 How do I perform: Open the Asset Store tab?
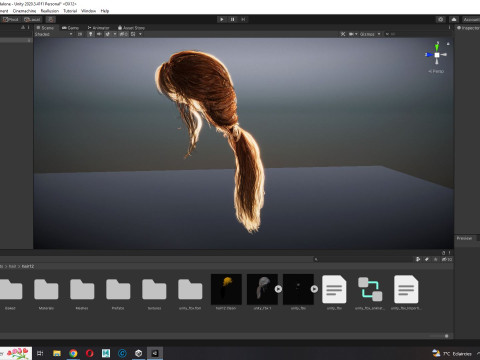131,28
